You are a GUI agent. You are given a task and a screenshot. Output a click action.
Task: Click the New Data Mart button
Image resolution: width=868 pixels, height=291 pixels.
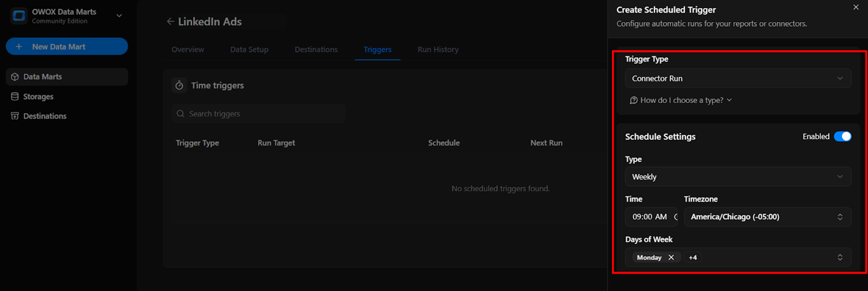67,46
